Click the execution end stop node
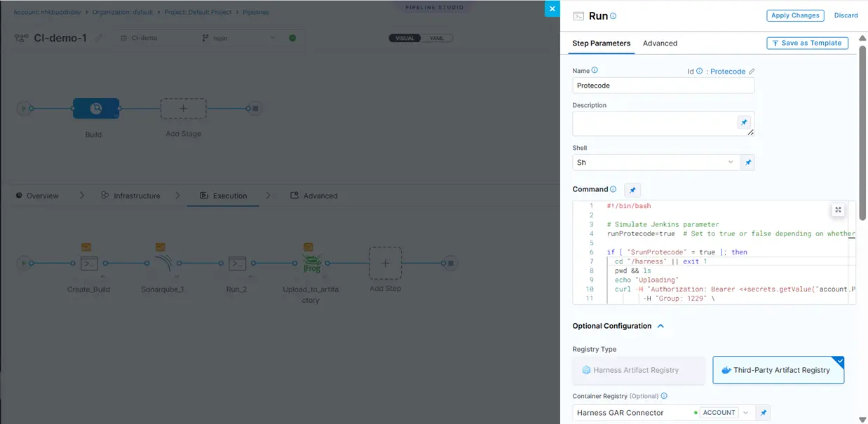The width and height of the screenshot is (868, 424). coord(451,264)
